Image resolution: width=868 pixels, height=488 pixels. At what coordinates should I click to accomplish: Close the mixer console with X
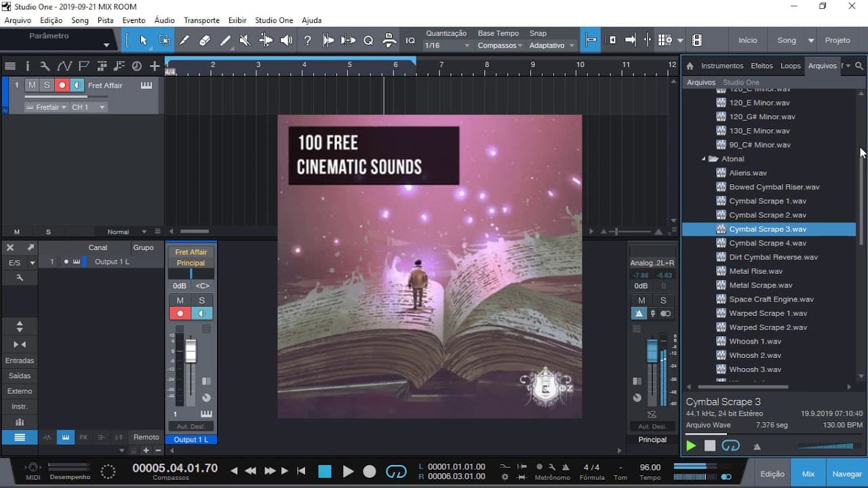coord(10,247)
